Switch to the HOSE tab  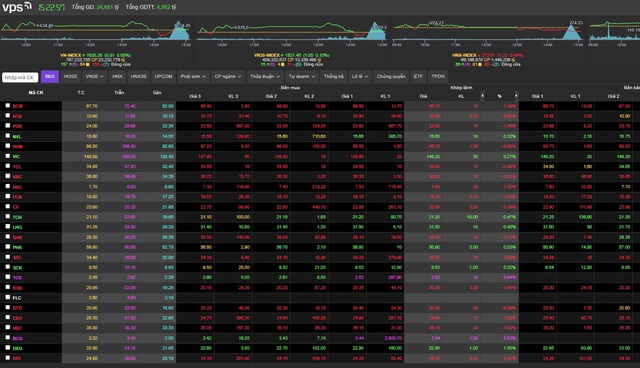70,76
